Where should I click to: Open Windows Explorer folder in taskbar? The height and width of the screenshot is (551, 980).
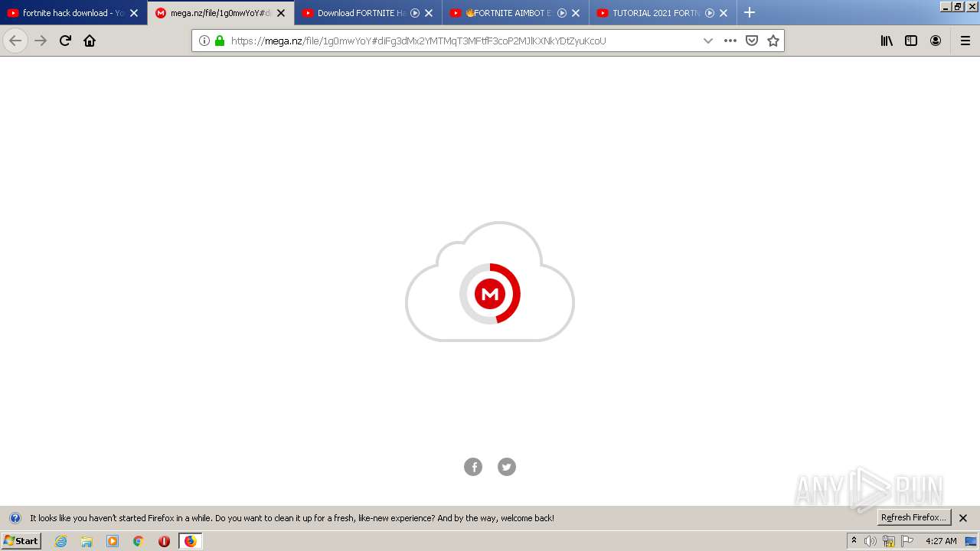[87, 541]
